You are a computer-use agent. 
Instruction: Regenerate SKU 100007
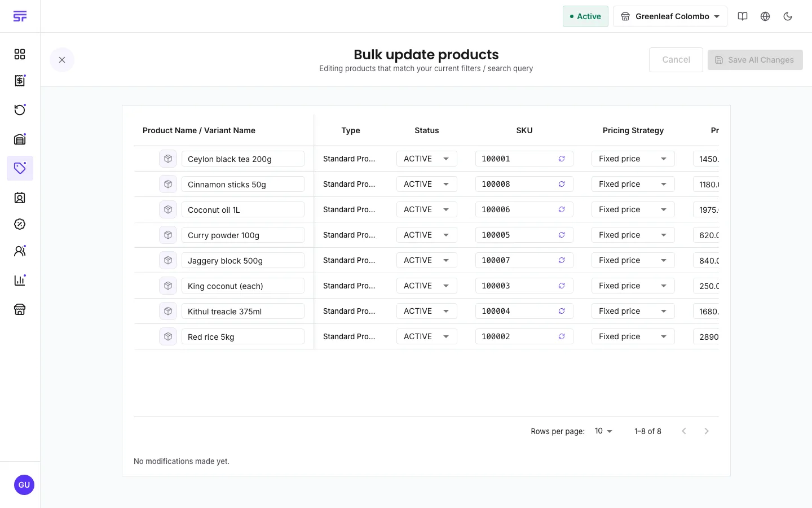point(562,260)
